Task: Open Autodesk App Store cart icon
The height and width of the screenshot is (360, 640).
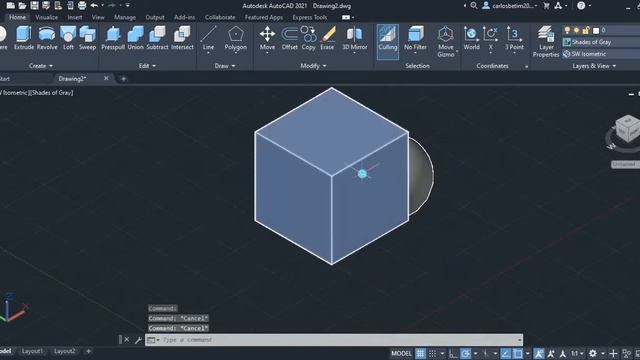Action: tap(546, 5)
